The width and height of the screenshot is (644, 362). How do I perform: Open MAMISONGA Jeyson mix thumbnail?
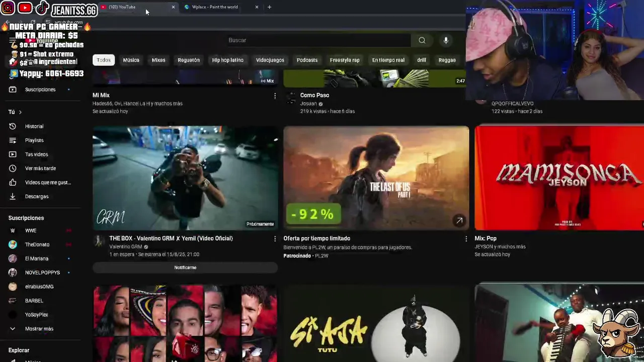tap(559, 178)
